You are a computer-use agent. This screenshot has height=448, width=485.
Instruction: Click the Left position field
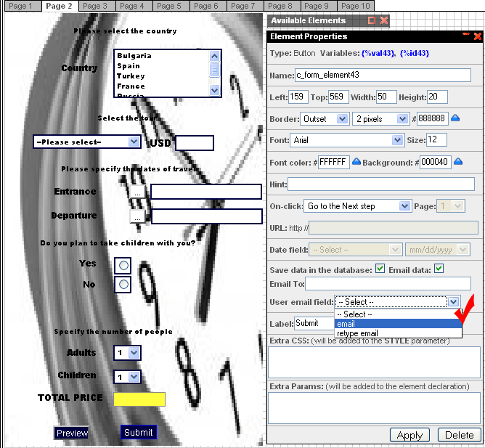(298, 97)
